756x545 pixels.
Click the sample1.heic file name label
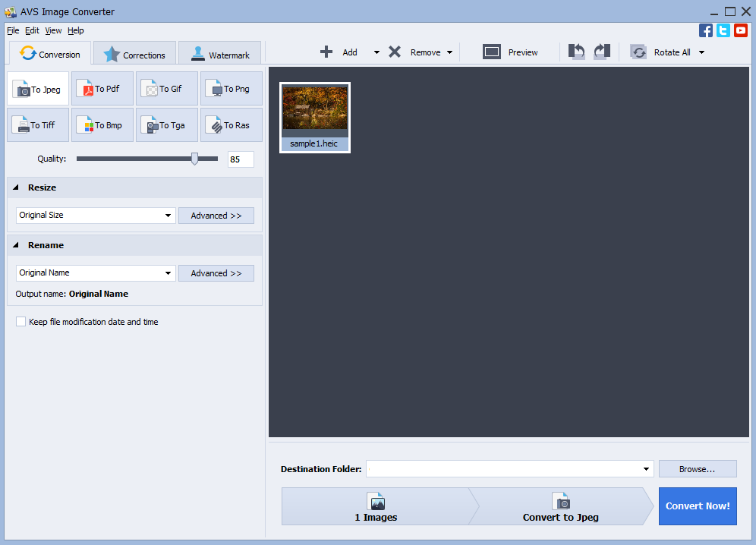tap(314, 143)
